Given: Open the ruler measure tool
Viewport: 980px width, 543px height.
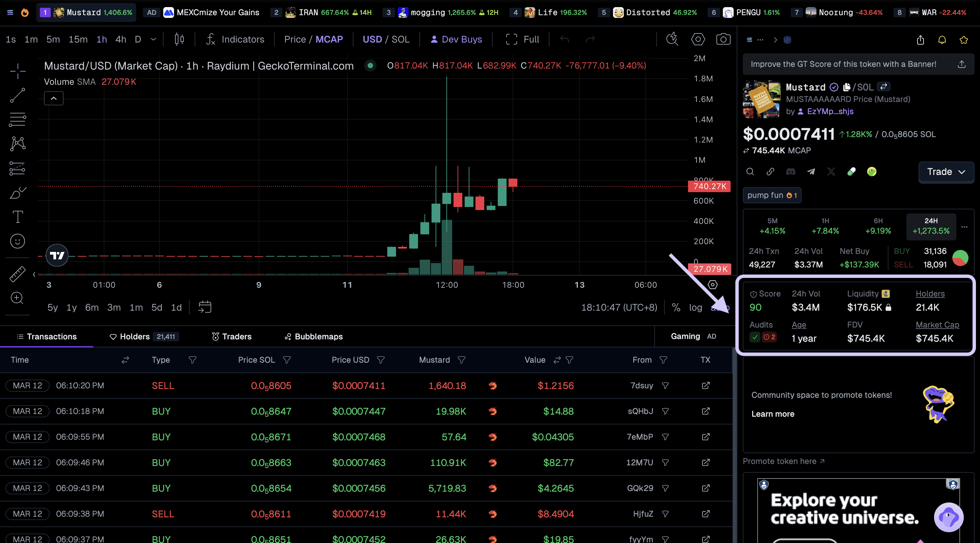Looking at the screenshot, I should click(x=18, y=274).
